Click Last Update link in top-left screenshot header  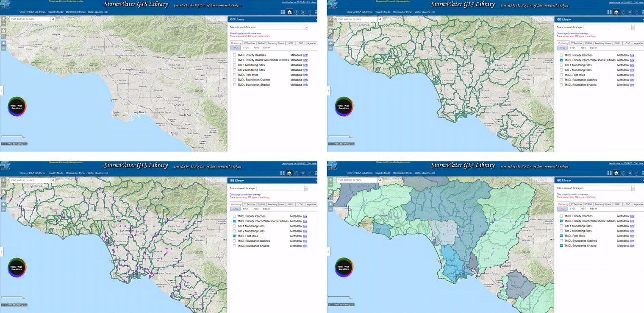coord(300,2)
